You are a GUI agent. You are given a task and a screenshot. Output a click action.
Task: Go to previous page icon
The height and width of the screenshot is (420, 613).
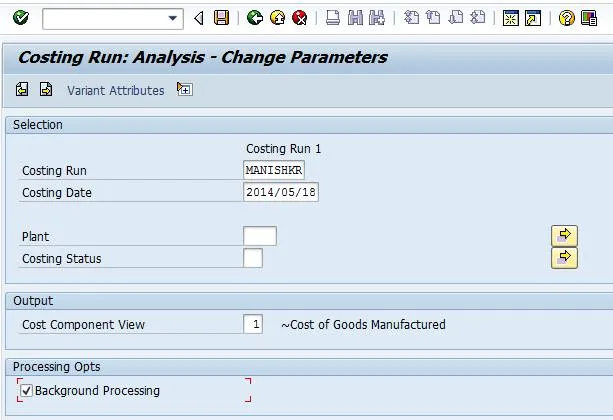pos(433,18)
